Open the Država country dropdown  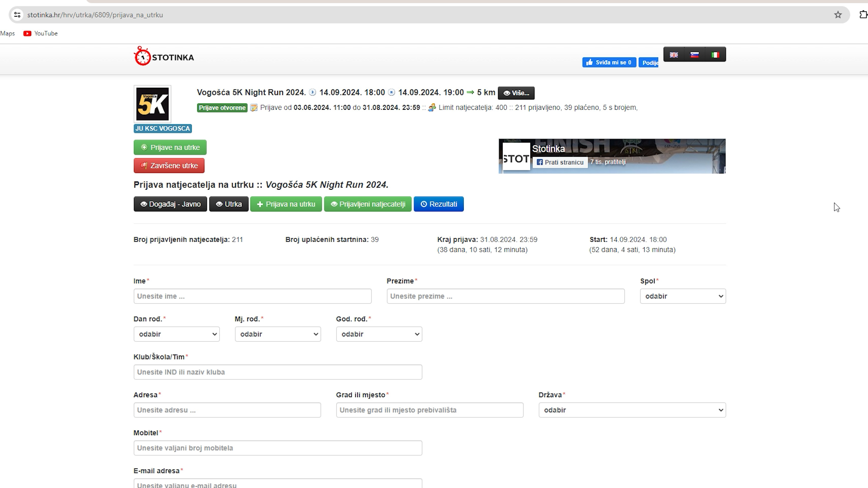[632, 410]
